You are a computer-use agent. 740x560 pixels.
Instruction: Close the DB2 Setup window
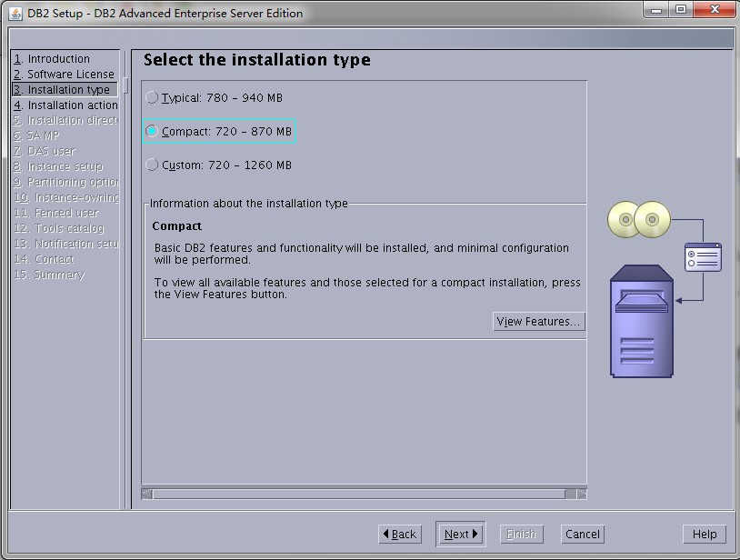coord(715,10)
